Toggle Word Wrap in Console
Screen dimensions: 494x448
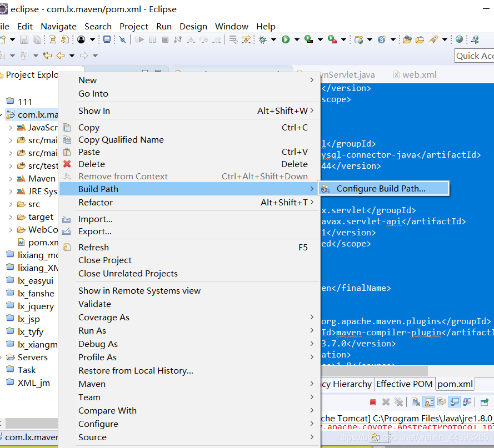click(x=442, y=402)
